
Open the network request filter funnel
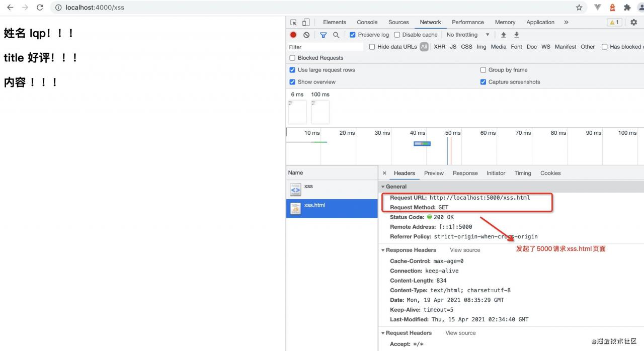point(323,35)
